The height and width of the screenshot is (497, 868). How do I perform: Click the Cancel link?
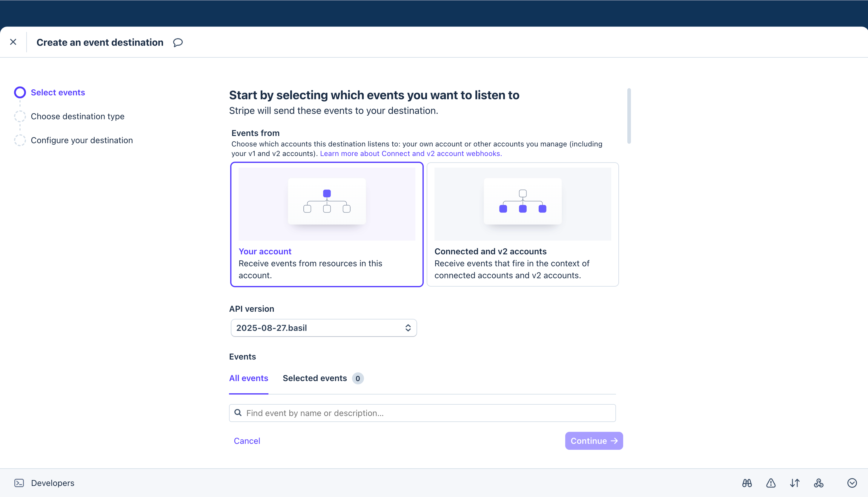[247, 441]
